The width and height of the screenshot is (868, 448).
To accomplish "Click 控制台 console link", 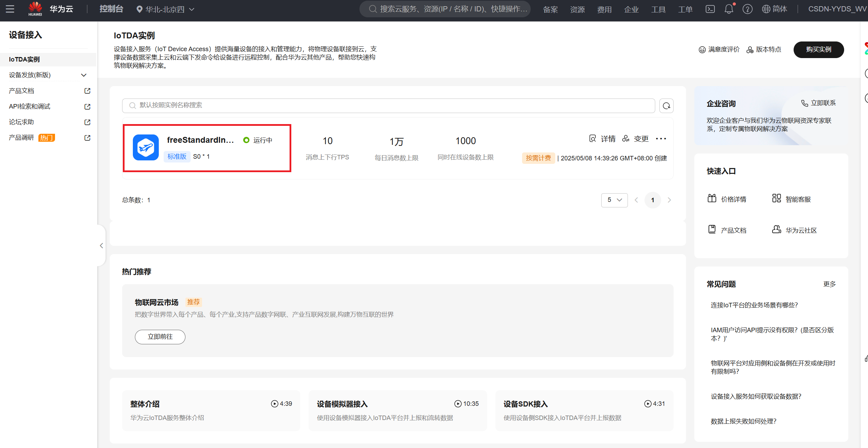I will (111, 9).
